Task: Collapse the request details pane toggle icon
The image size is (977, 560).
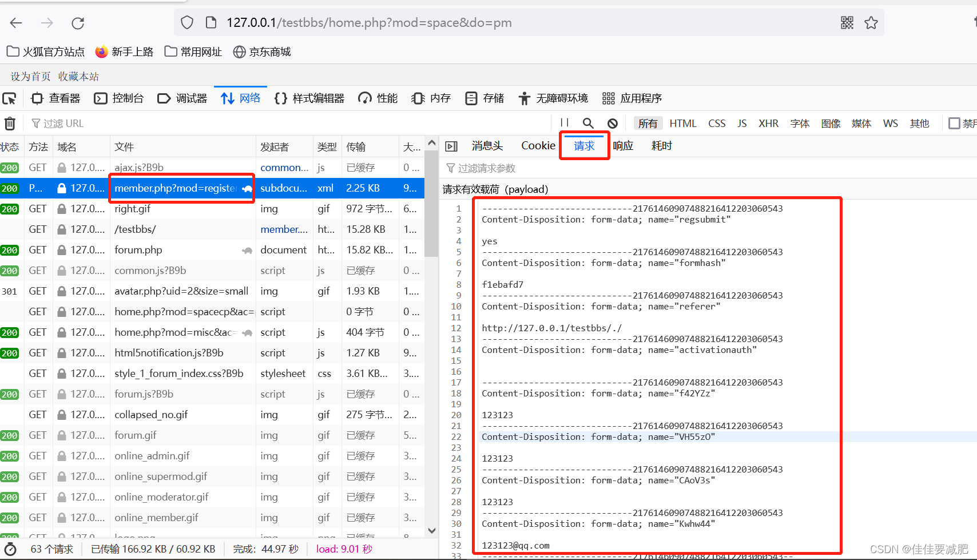Action: click(451, 146)
